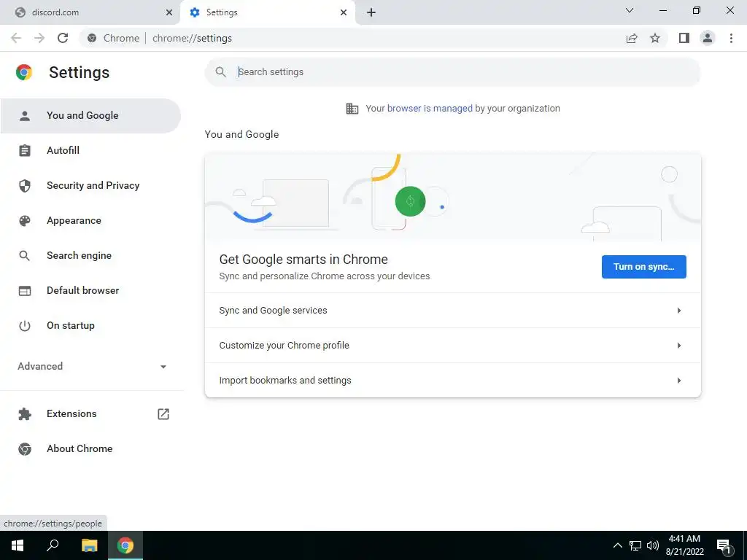
Task: Click the power icon beside On startup
Action: coord(25,326)
